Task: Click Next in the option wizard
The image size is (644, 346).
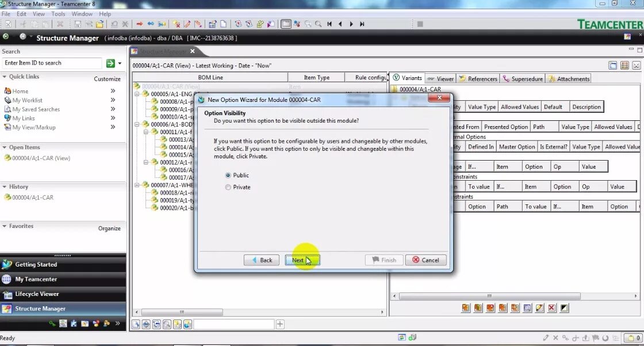Action: 302,260
